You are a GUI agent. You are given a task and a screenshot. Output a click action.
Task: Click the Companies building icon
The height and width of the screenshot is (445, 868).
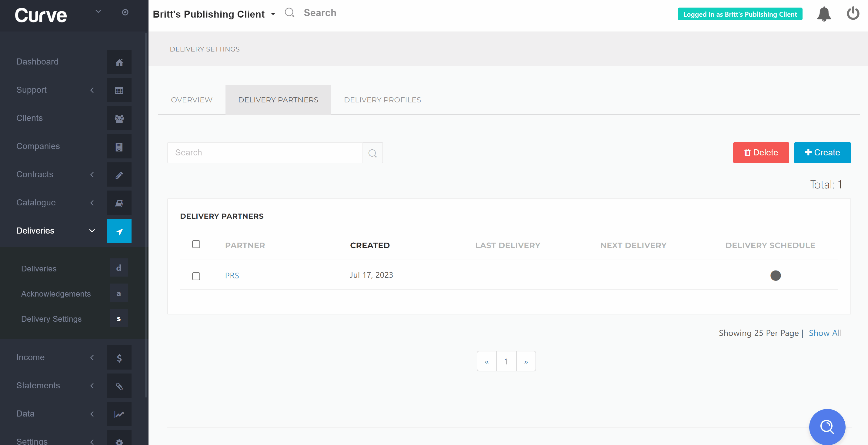[x=119, y=147]
